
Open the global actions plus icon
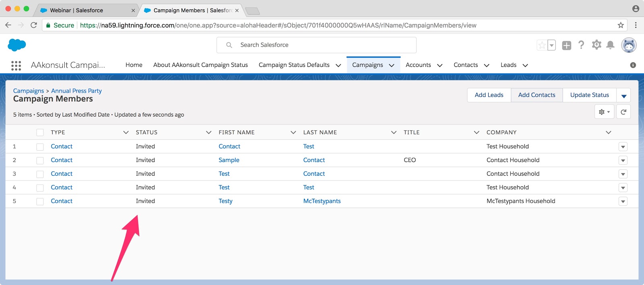click(566, 45)
